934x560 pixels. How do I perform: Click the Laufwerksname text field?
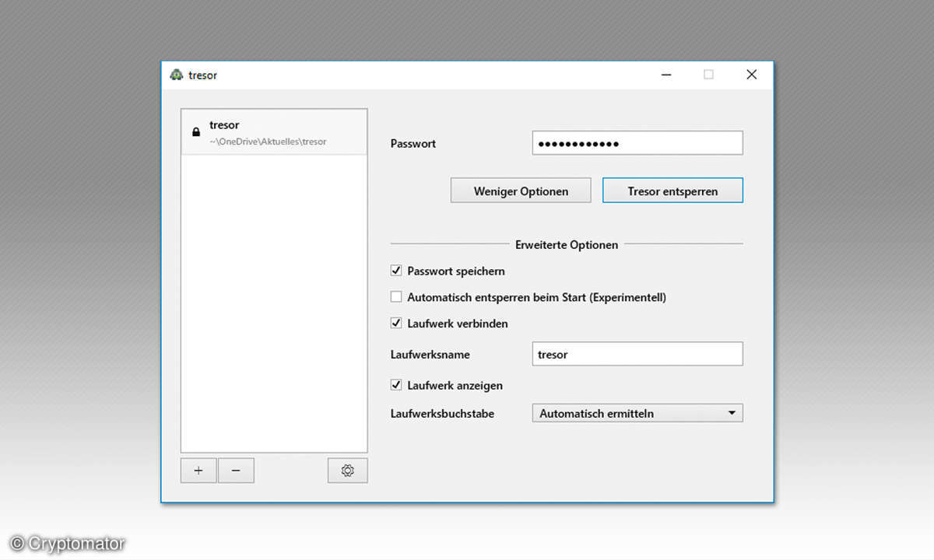click(637, 354)
